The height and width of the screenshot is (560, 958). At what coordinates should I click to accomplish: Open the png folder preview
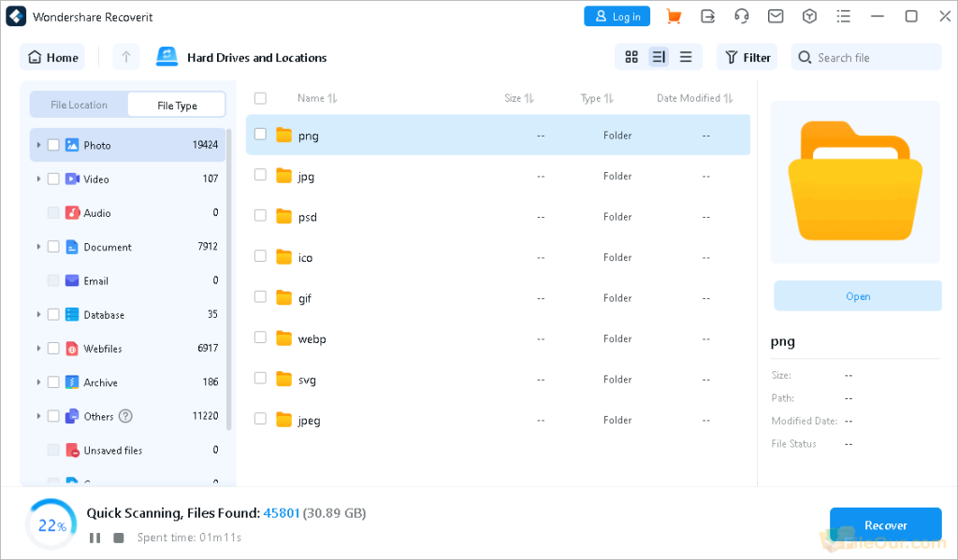tap(857, 295)
